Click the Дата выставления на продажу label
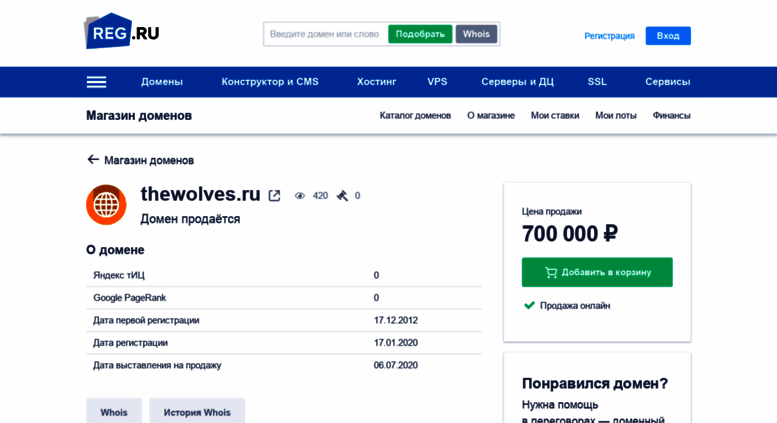Screen dimensions: 777x423 pos(157,365)
